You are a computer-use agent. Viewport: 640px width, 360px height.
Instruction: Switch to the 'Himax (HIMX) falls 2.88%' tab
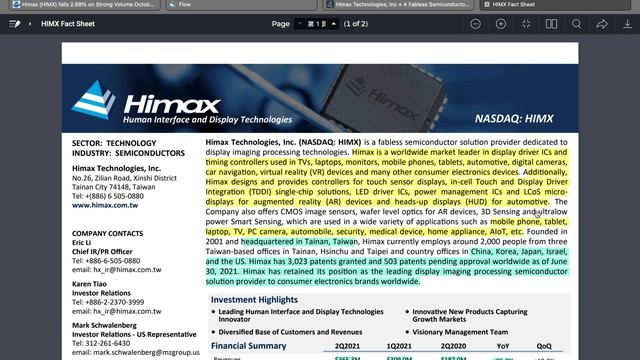[84, 4]
